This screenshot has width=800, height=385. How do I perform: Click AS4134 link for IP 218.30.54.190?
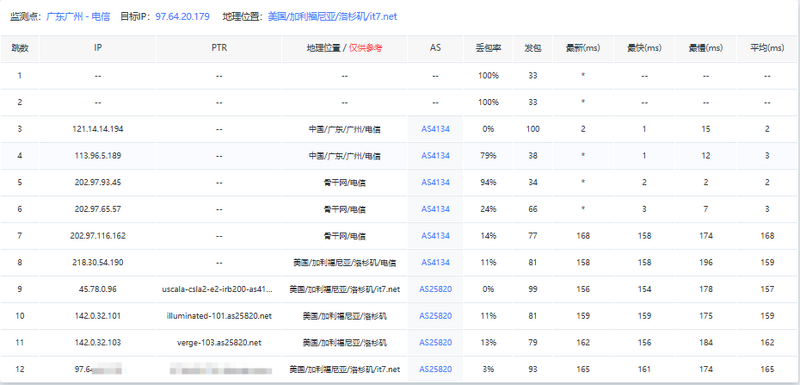[x=435, y=262]
